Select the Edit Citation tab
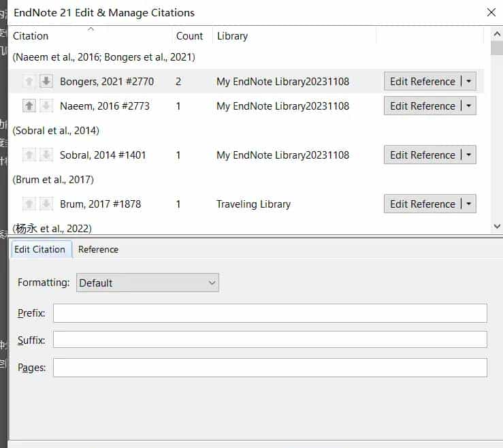The width and height of the screenshot is (503, 448). click(x=40, y=249)
